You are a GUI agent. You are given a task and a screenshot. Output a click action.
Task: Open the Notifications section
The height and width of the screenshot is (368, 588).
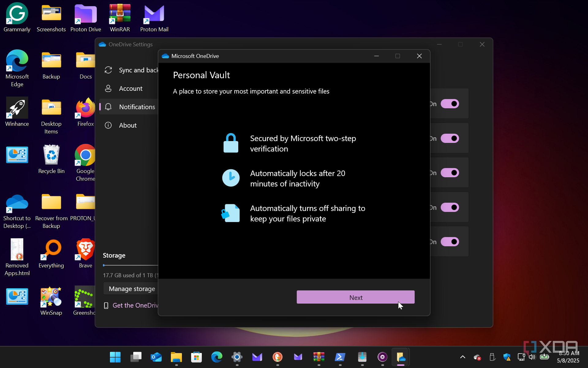click(x=137, y=107)
